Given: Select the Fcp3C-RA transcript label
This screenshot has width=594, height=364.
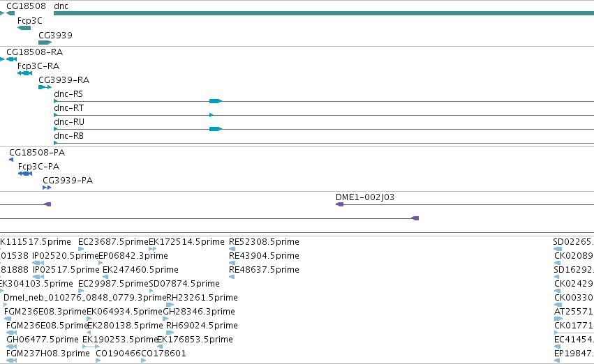Looking at the screenshot, I should 38,66.
